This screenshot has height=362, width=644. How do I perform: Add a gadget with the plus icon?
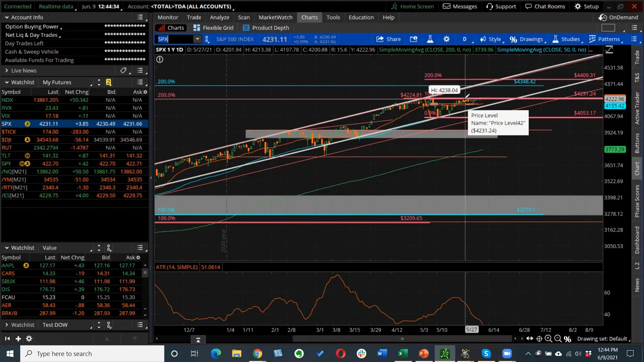pyautogui.click(x=18, y=339)
